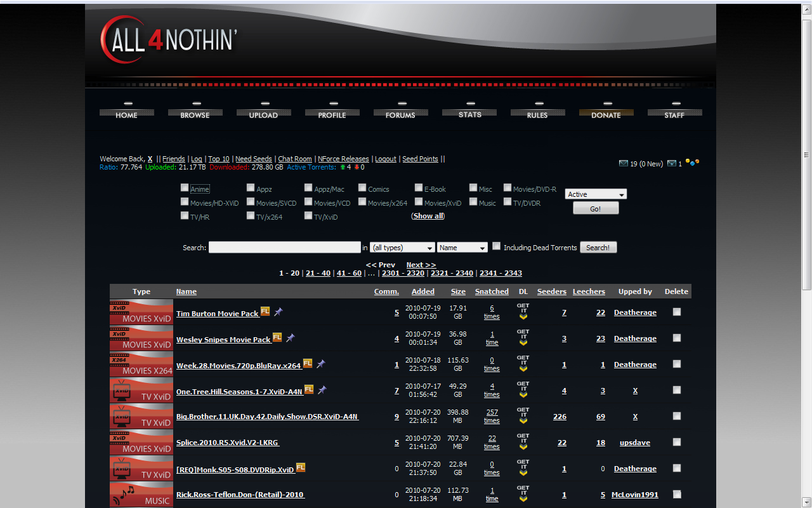Click GET IT for Splice.2010.R5.Xvid
This screenshot has height=508, width=812.
(523, 442)
